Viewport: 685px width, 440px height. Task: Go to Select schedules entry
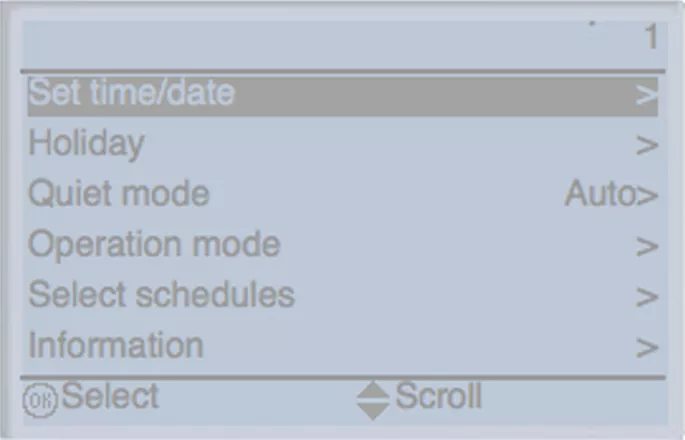161,295
